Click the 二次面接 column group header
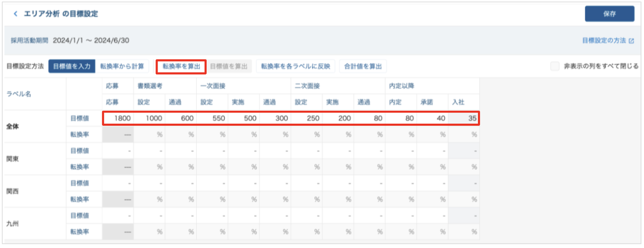Viewport: 644px width, 248px height. 307,86
